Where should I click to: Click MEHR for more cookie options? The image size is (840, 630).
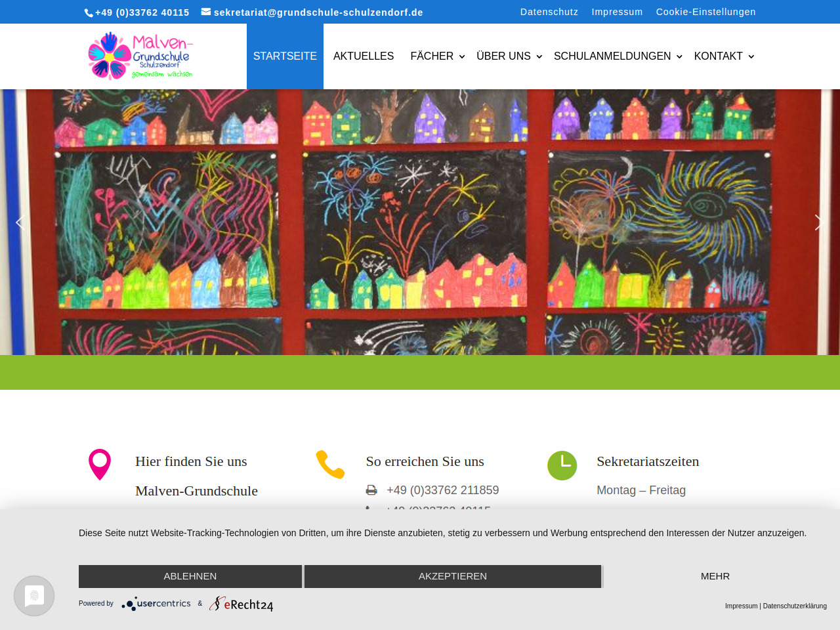click(715, 576)
